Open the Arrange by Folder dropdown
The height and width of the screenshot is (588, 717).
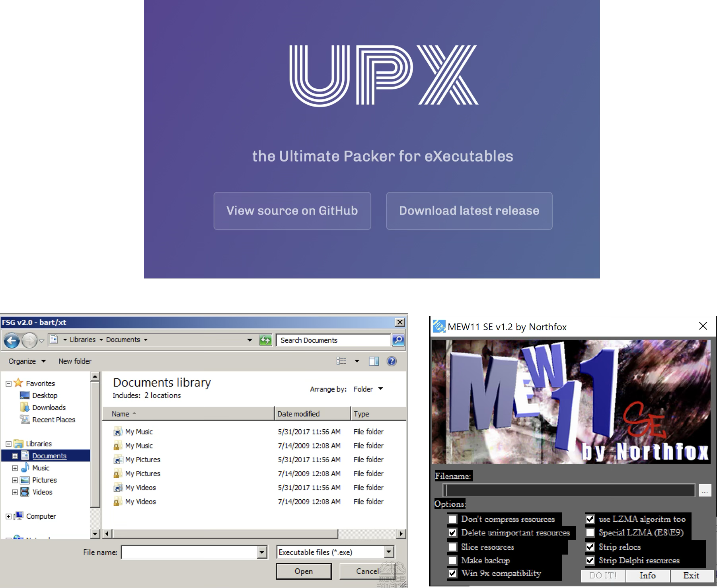point(368,389)
